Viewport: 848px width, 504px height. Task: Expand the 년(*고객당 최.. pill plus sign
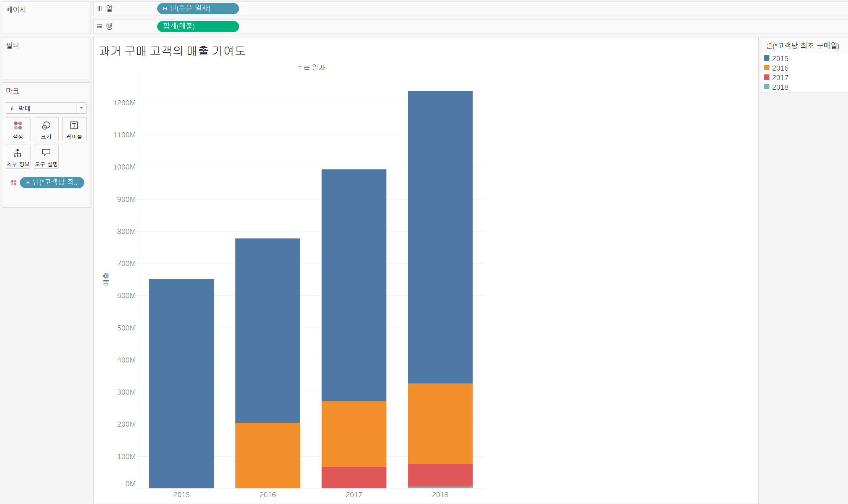(27, 183)
